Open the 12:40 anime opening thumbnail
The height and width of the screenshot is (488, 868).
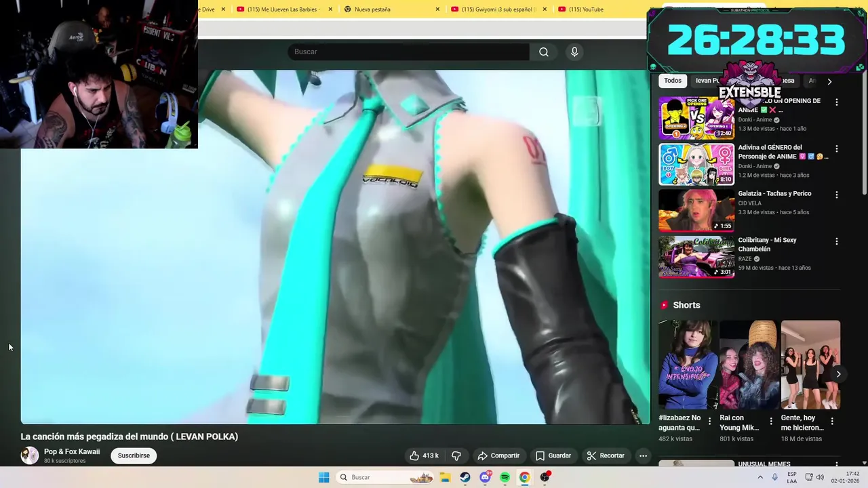696,118
